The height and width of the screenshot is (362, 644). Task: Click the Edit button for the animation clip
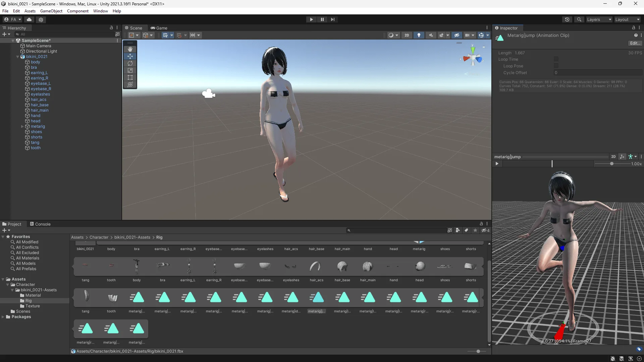(x=635, y=43)
